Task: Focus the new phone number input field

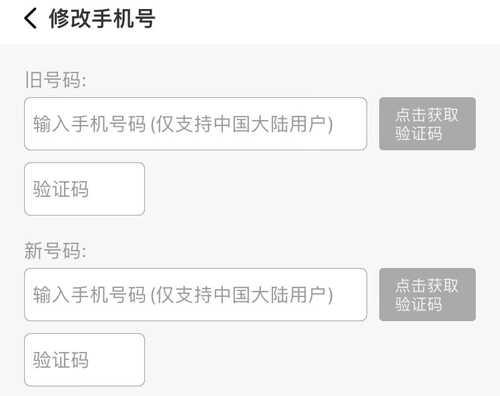Action: coord(196,294)
